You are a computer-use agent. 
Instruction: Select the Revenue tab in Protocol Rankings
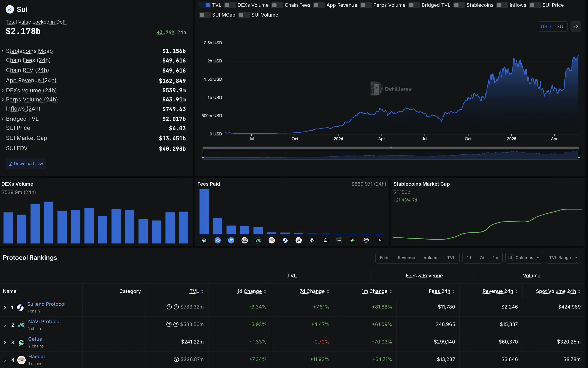coord(406,258)
